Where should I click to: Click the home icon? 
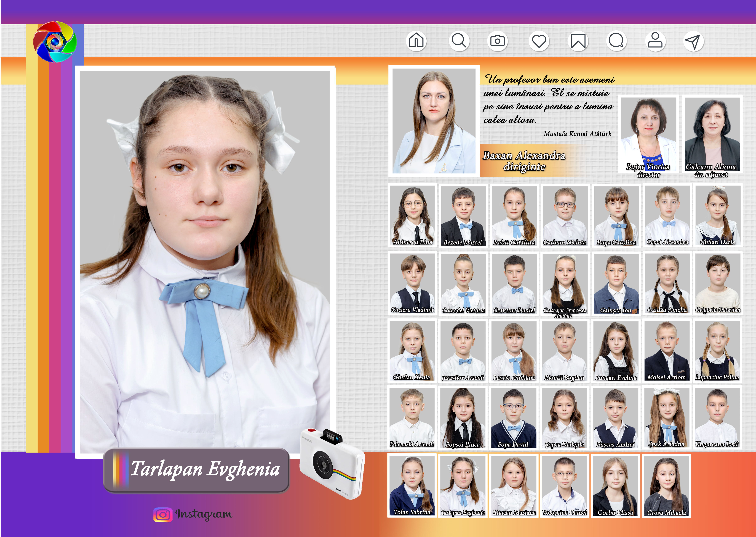(x=416, y=41)
